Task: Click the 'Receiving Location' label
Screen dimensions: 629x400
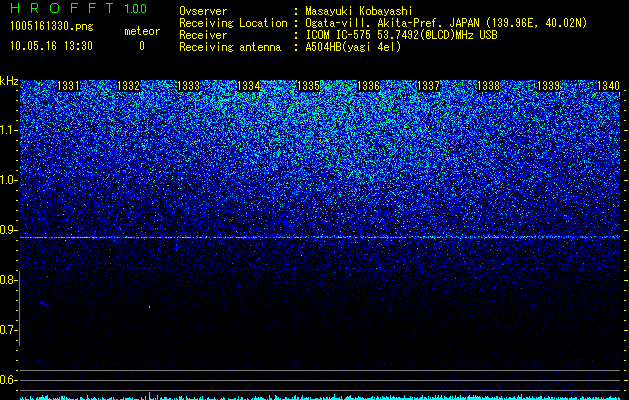Action: tap(233, 23)
